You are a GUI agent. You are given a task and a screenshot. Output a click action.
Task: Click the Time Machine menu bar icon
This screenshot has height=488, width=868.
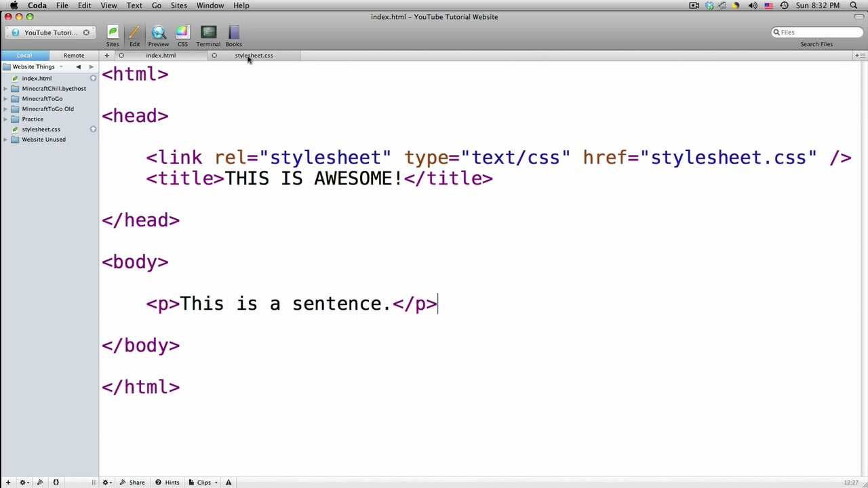click(x=785, y=5)
